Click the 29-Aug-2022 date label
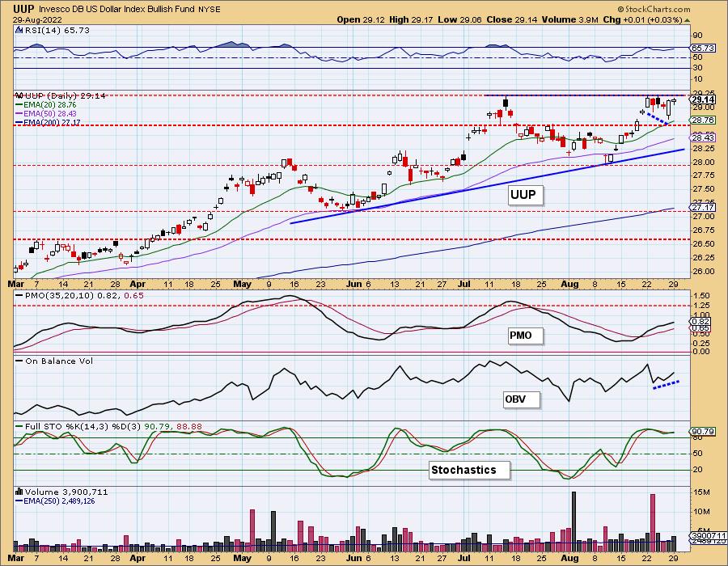728x566 pixels. pos(37,20)
